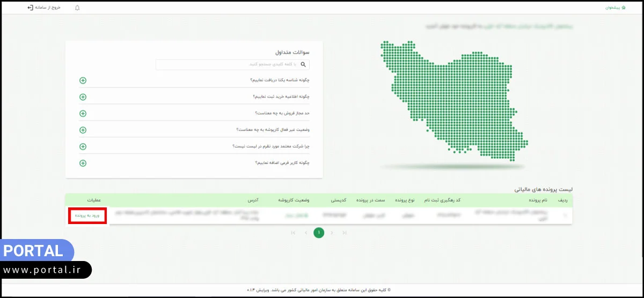Click the 'عملیات' column header

(93, 200)
